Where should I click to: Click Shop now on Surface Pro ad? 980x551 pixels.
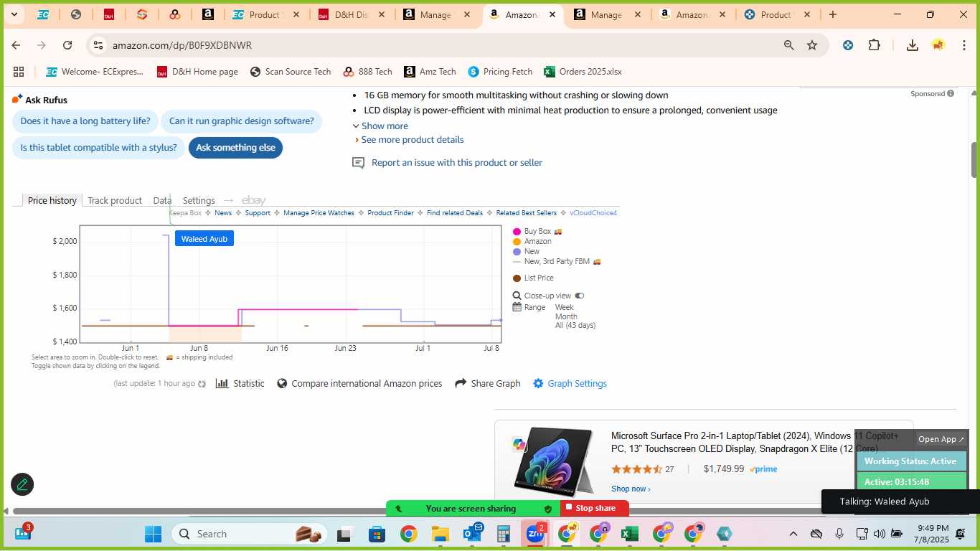tap(631, 489)
